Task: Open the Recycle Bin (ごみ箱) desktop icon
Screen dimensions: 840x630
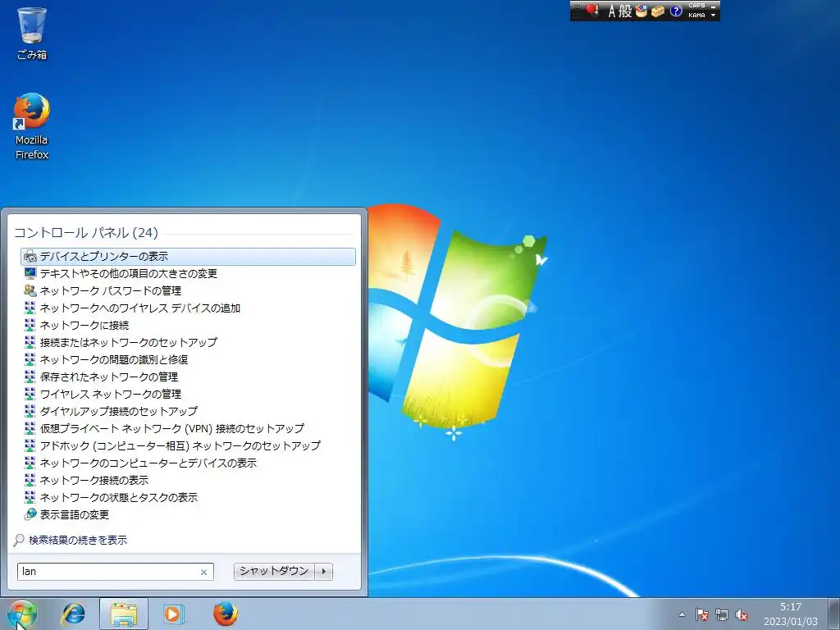Action: tap(32, 33)
